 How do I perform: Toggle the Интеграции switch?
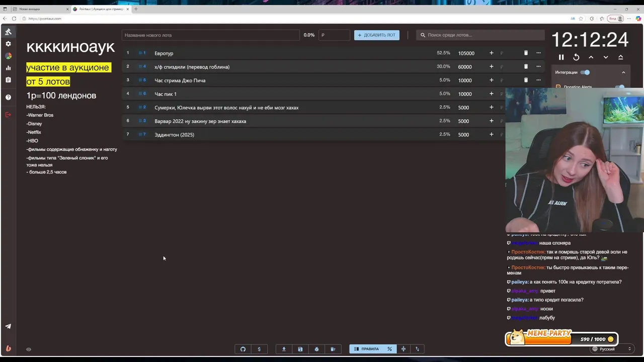click(585, 72)
